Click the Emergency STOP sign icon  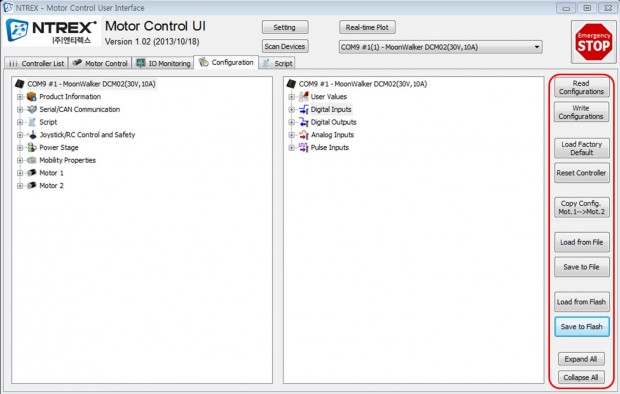tap(594, 42)
